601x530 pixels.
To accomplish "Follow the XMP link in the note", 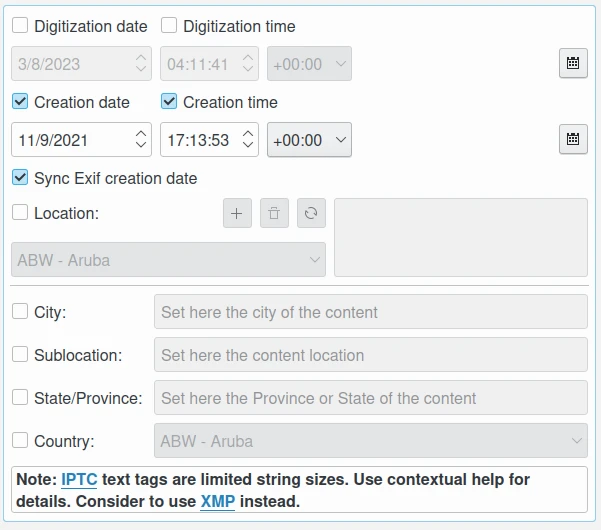I will pos(217,501).
